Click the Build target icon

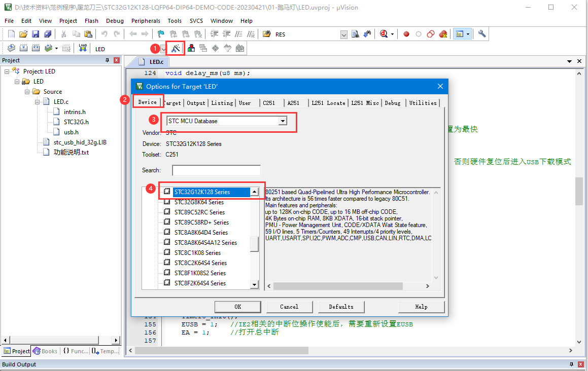tap(23, 48)
